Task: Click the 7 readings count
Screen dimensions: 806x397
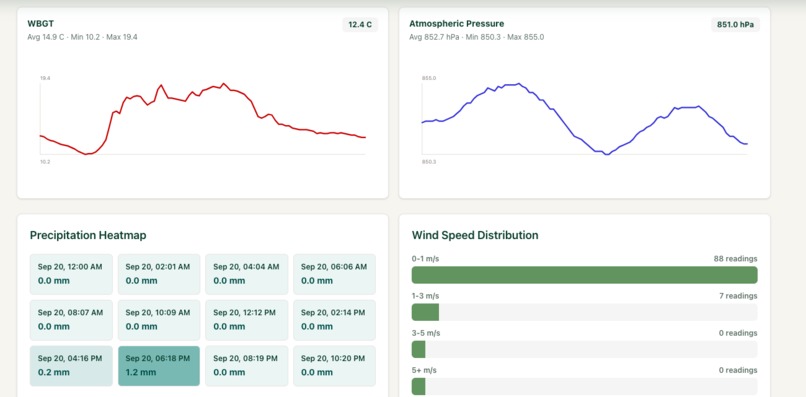Action: [x=738, y=296]
